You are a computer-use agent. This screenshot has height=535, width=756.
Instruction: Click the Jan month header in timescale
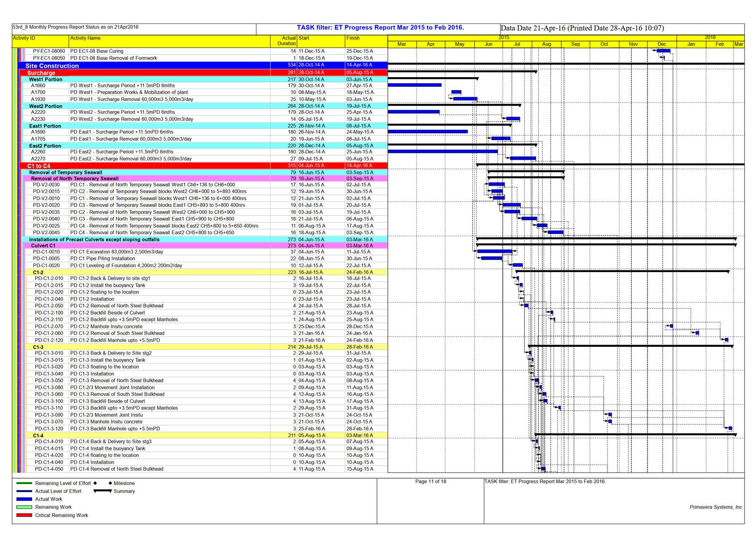[691, 44]
